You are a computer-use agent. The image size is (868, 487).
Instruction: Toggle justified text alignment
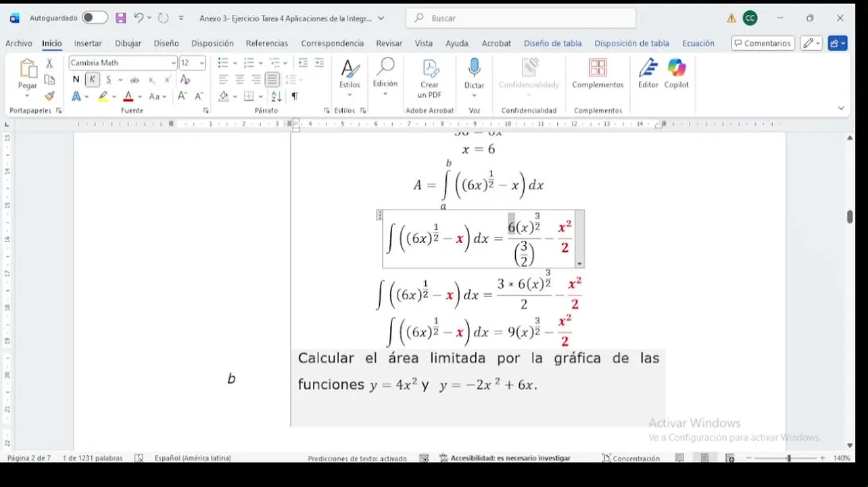(x=272, y=80)
